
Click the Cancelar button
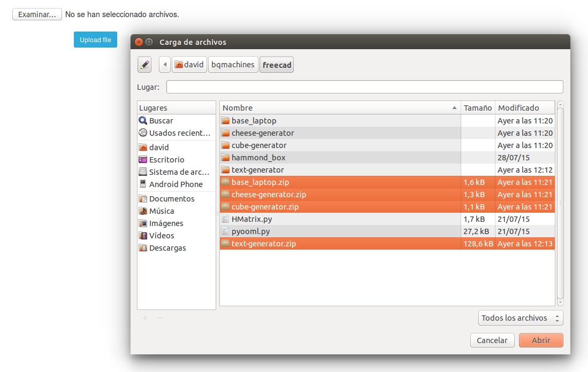click(492, 340)
